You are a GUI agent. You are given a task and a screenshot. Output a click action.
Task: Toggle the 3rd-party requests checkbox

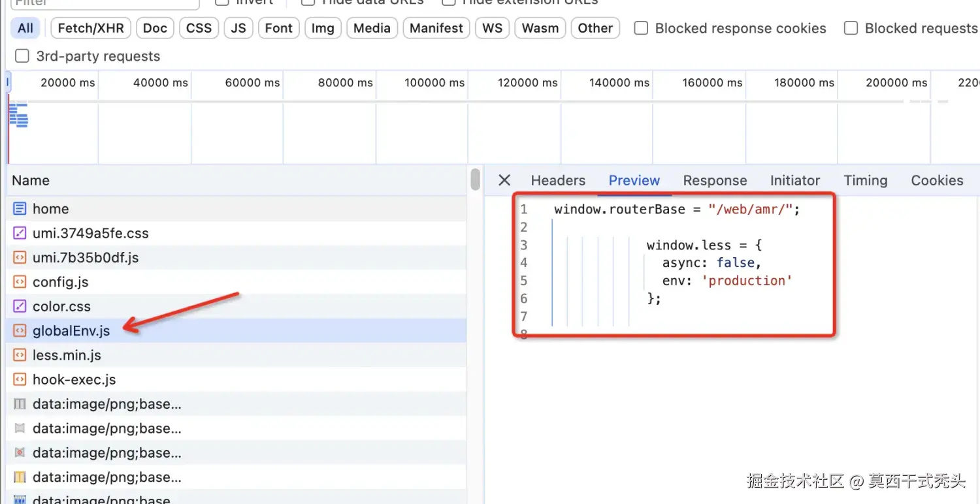[x=22, y=56]
